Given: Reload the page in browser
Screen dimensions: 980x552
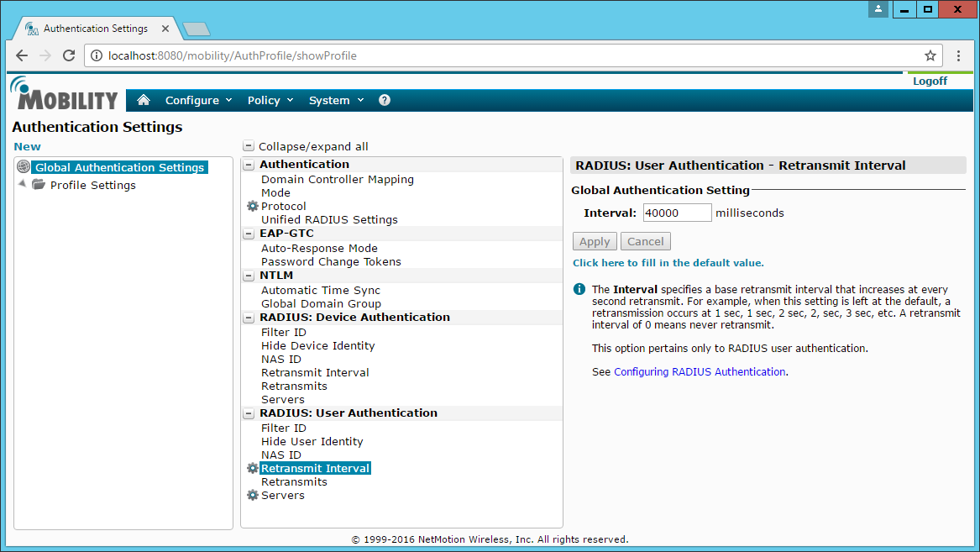Looking at the screenshot, I should pos(68,55).
